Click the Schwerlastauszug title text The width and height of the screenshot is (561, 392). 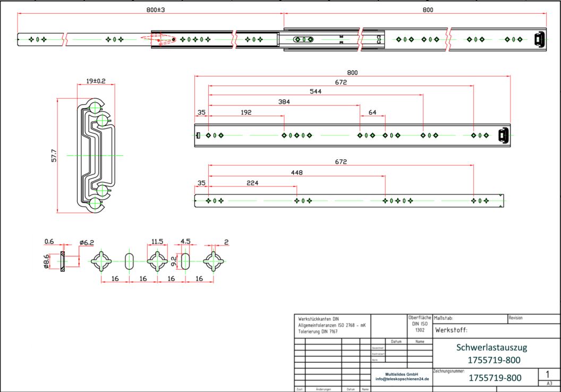pos(491,347)
